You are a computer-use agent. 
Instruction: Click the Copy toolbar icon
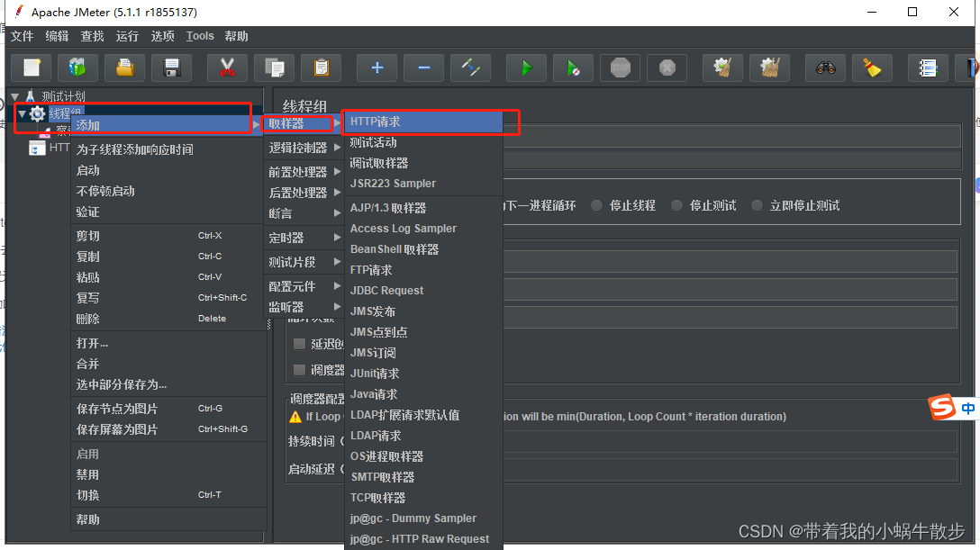[x=275, y=68]
